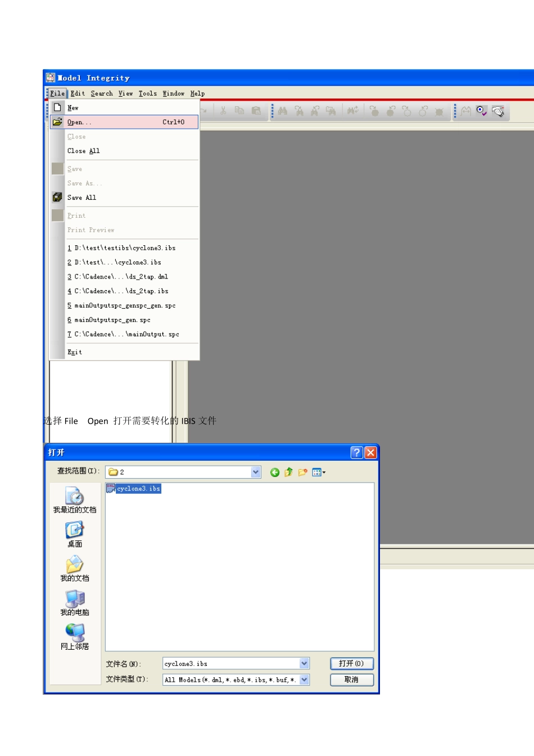Viewport: 534px width, 756px height.
Task: Open the File menu
Action: pyautogui.click(x=57, y=93)
